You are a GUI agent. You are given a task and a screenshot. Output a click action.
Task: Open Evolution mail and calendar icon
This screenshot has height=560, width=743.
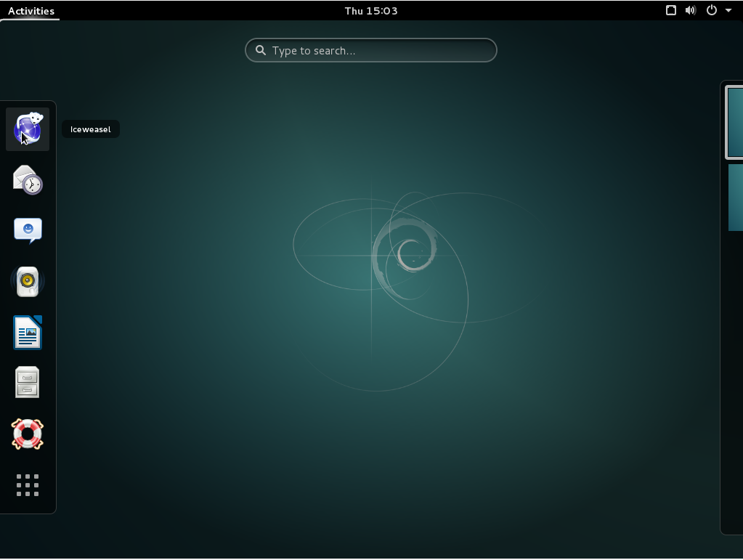[28, 180]
